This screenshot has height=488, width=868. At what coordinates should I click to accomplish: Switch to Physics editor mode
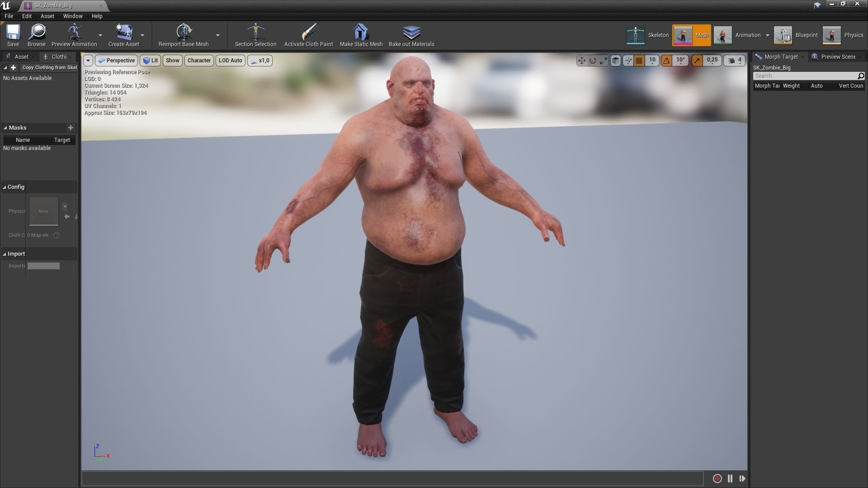(843, 35)
